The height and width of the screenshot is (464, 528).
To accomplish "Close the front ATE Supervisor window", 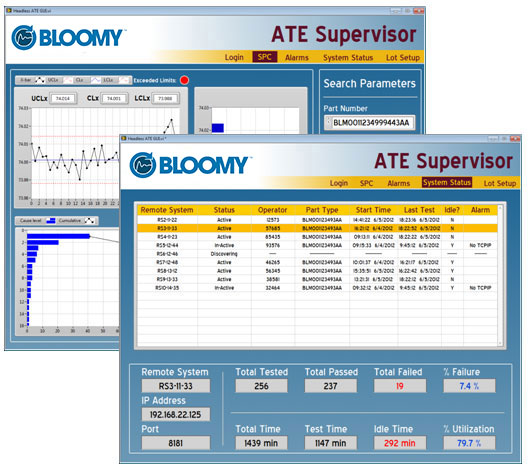I will pyautogui.click(x=515, y=138).
